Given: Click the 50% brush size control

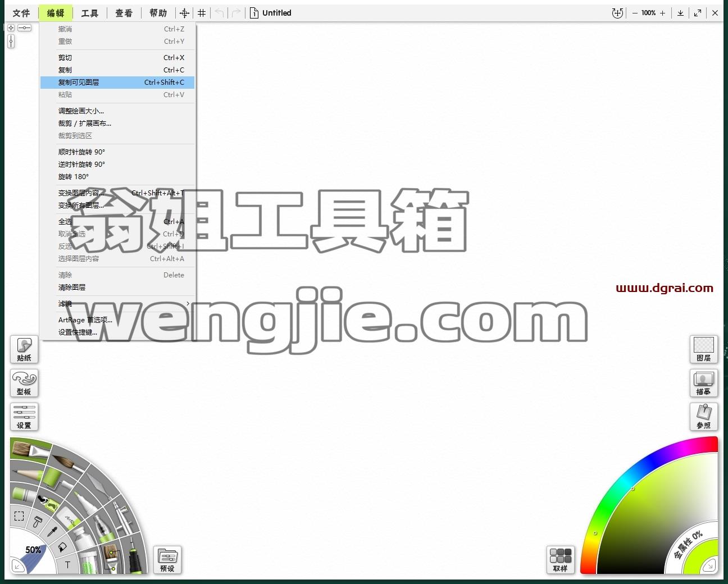Looking at the screenshot, I should click(x=33, y=550).
